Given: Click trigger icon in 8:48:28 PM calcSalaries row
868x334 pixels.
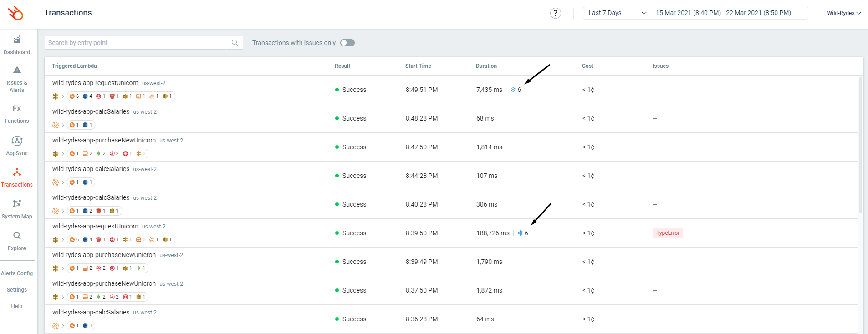Looking at the screenshot, I should [x=56, y=125].
